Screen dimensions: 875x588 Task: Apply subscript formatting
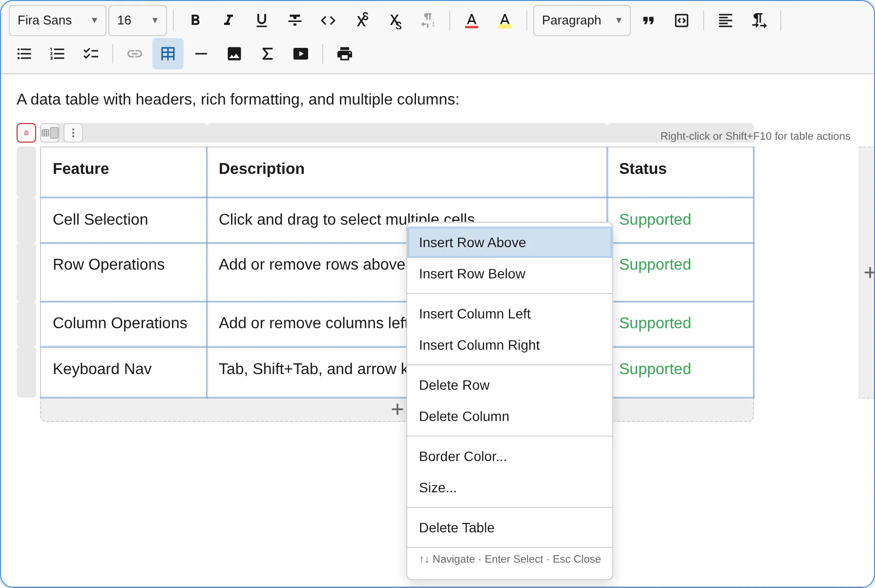click(x=395, y=21)
